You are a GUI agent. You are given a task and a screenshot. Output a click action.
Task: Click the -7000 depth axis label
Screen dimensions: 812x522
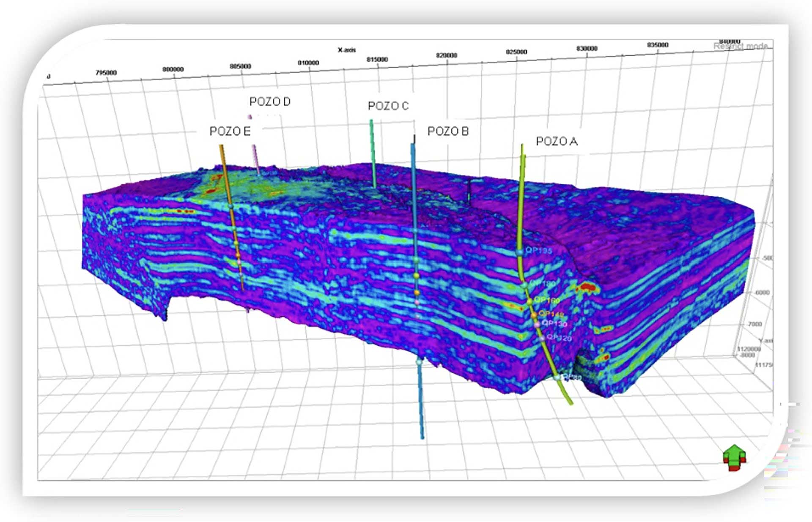[755, 324]
